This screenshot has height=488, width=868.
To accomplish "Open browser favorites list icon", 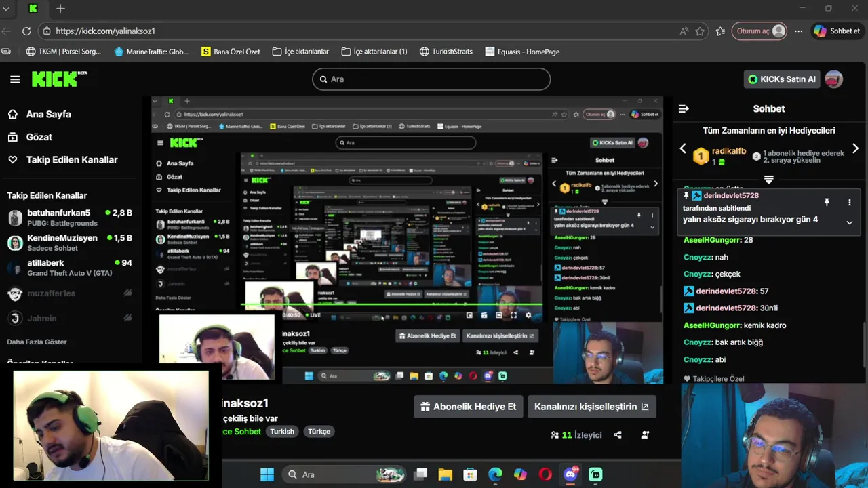I will [720, 31].
